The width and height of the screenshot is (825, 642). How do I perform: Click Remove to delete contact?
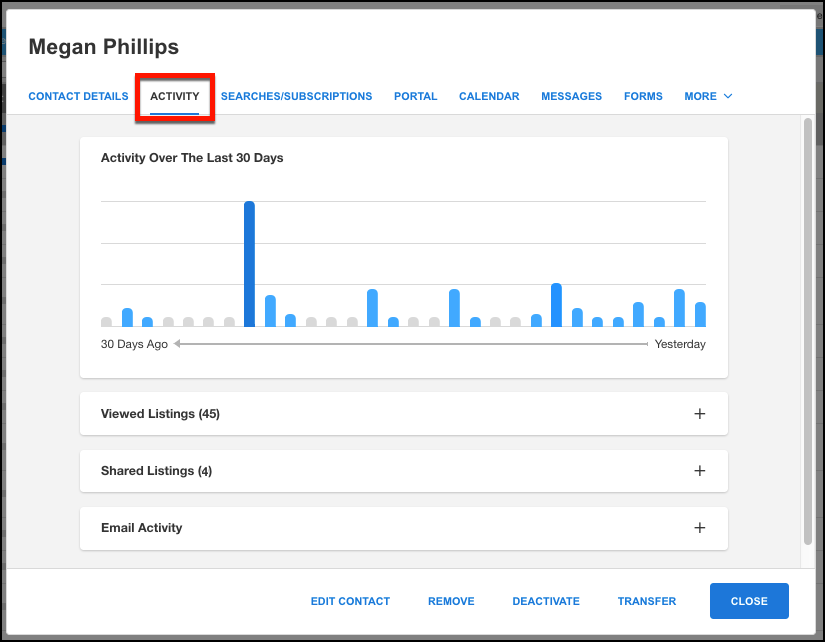(x=451, y=602)
